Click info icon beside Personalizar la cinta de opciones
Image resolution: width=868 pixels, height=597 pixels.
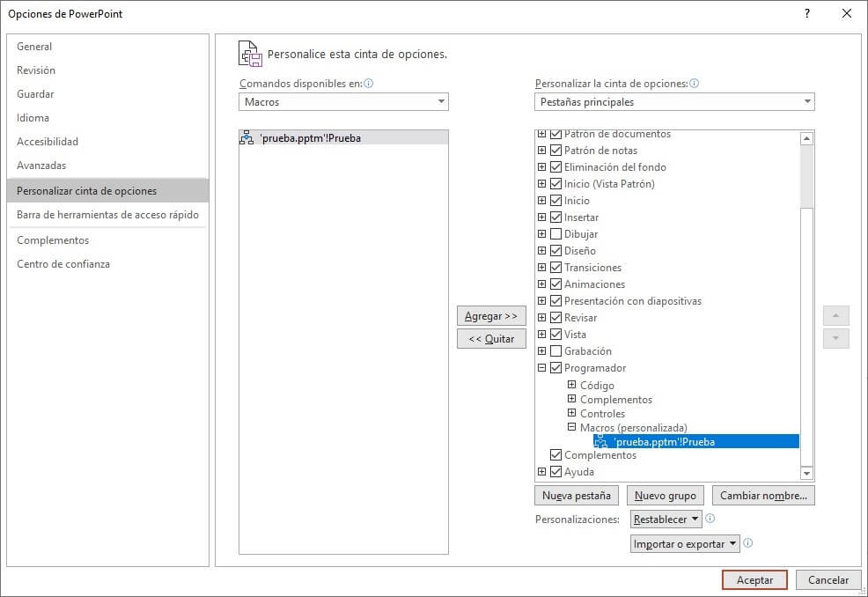pyautogui.click(x=694, y=84)
